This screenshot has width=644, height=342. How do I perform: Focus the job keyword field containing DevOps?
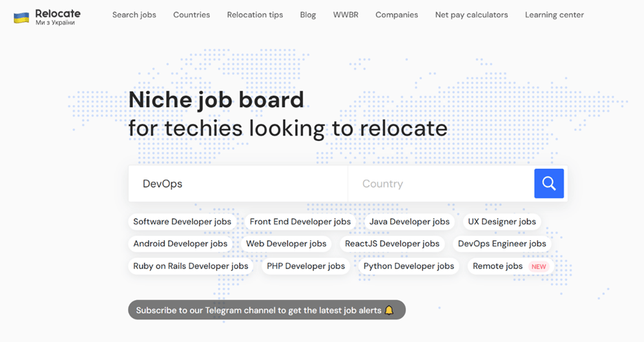(238, 184)
